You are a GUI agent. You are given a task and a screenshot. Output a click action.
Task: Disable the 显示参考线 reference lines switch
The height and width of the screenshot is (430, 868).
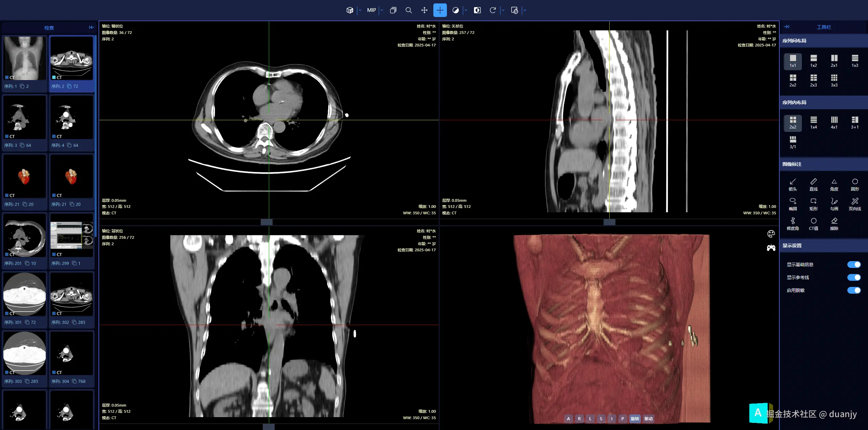tap(854, 277)
